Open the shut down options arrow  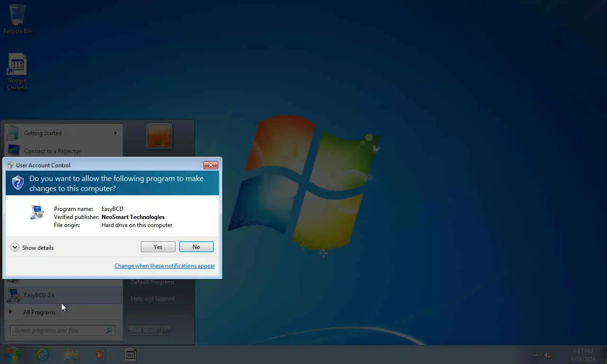pos(166,330)
